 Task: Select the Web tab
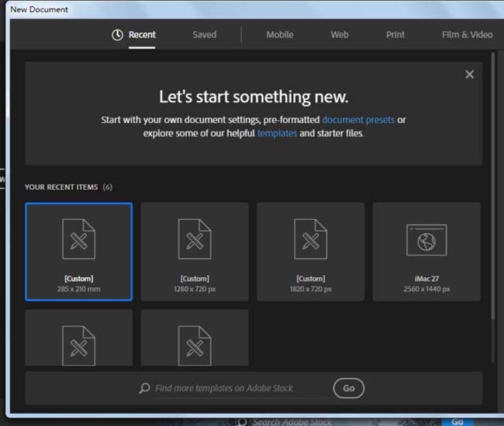click(x=340, y=35)
